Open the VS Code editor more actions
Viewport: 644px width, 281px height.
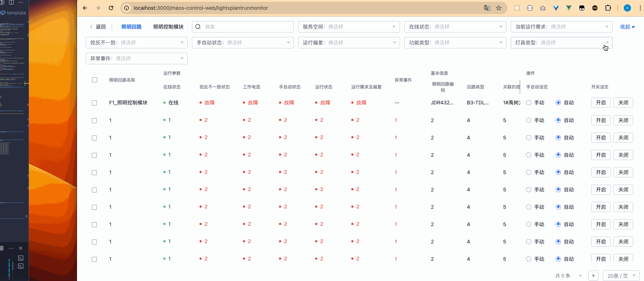pos(21,2)
